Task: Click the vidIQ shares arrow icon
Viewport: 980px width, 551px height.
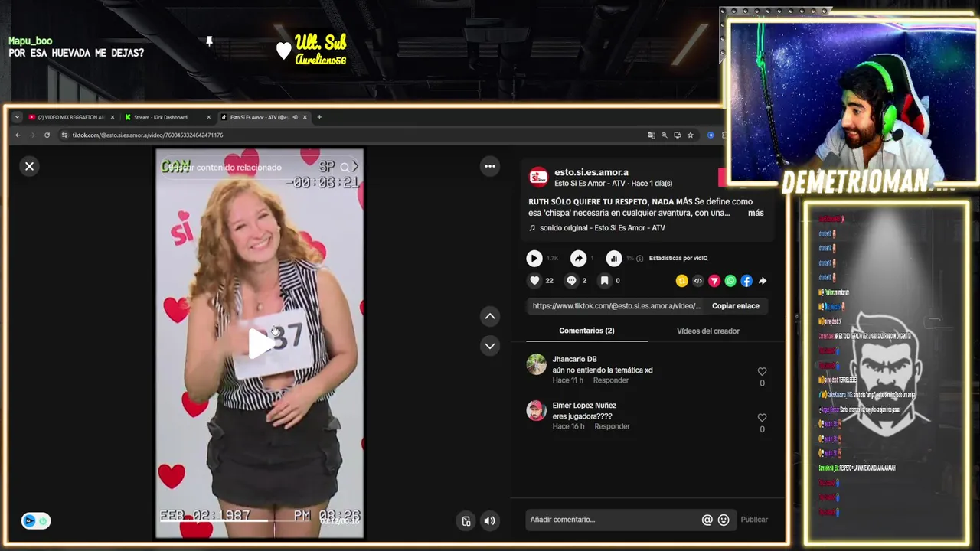Action: click(579, 259)
